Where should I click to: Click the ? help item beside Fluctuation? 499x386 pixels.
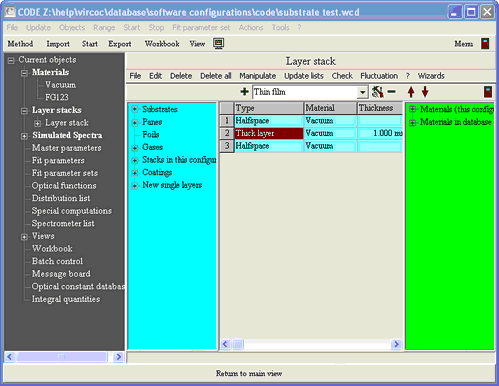[408, 76]
